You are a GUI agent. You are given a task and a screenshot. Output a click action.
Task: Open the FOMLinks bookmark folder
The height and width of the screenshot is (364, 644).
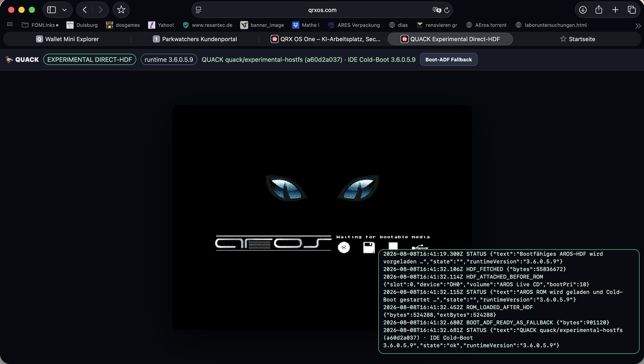click(40, 25)
